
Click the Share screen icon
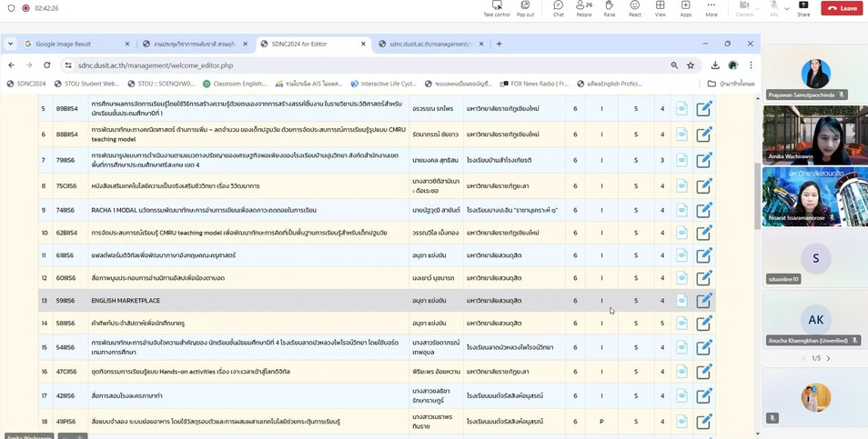(x=803, y=8)
